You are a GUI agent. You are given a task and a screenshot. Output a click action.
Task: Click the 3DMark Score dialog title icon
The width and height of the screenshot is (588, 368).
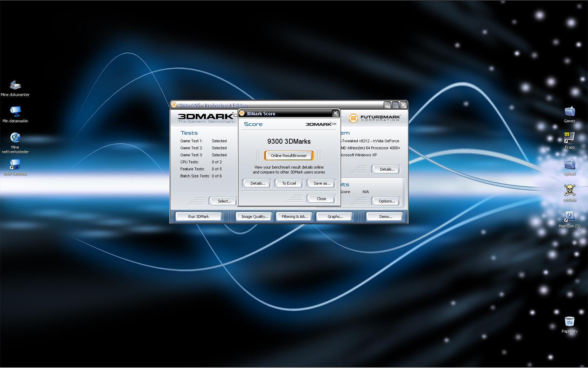tap(242, 113)
